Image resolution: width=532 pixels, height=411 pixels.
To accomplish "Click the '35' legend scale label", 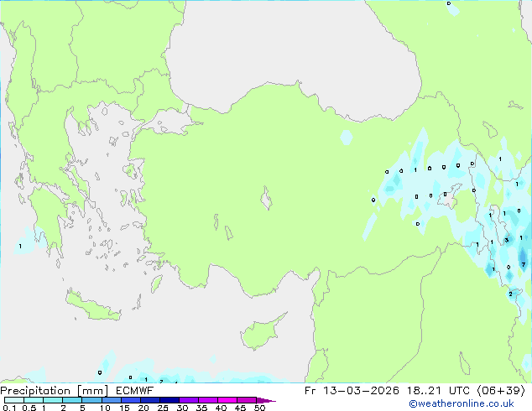I will (x=201, y=408).
